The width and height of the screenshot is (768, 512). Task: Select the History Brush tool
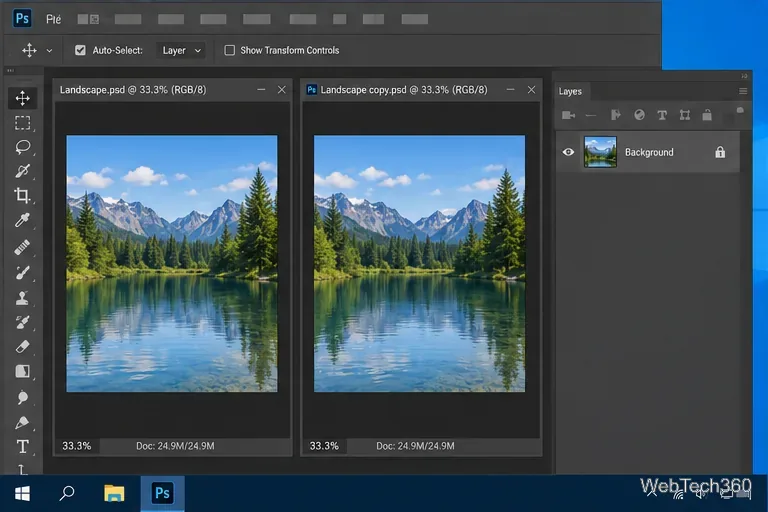click(23, 322)
